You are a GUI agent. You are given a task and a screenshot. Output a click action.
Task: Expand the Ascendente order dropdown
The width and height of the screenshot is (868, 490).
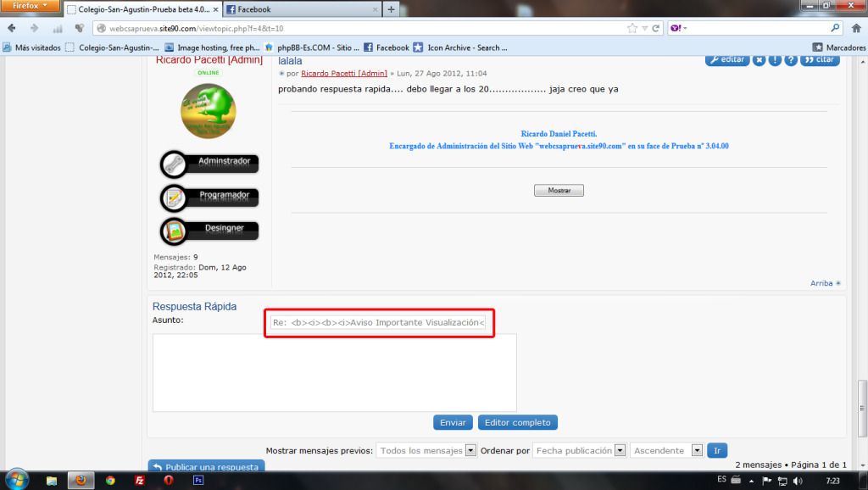[666, 451]
